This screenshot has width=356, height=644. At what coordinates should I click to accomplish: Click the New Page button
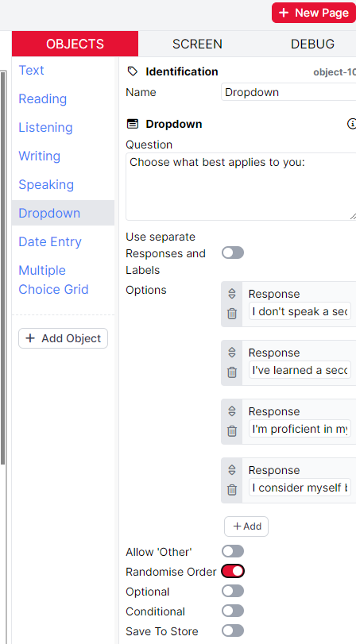pyautogui.click(x=314, y=13)
